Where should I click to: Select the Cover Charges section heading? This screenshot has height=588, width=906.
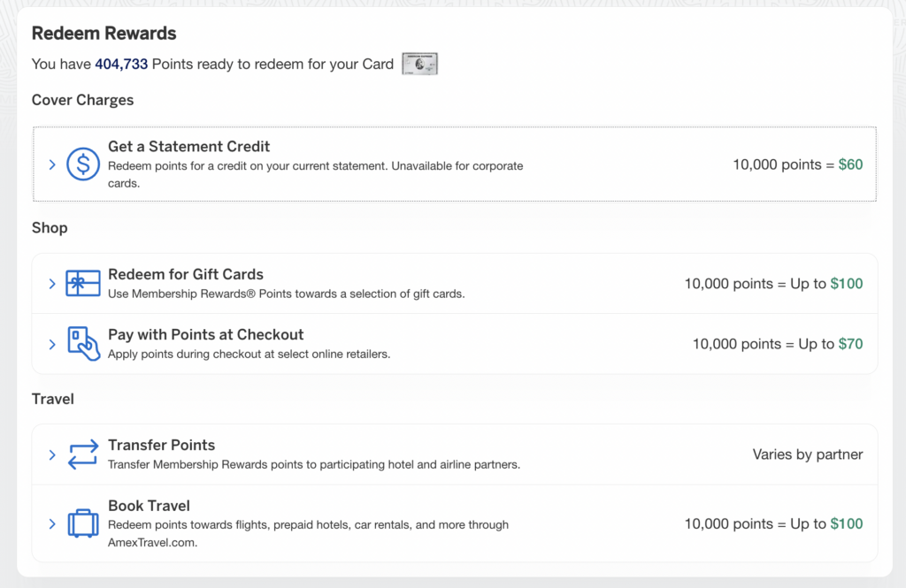82,100
